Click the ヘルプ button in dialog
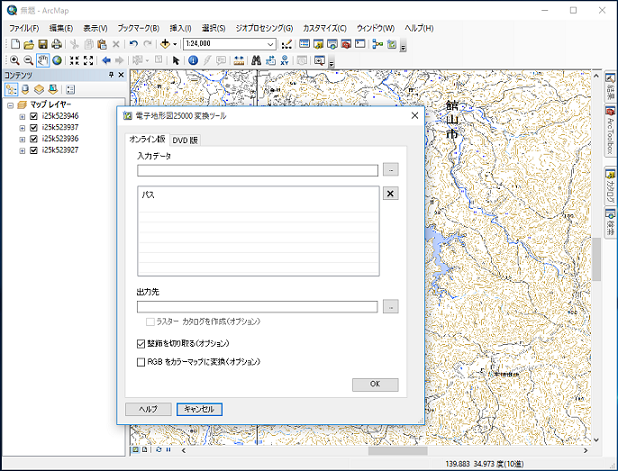This screenshot has height=471, width=618. (148, 409)
